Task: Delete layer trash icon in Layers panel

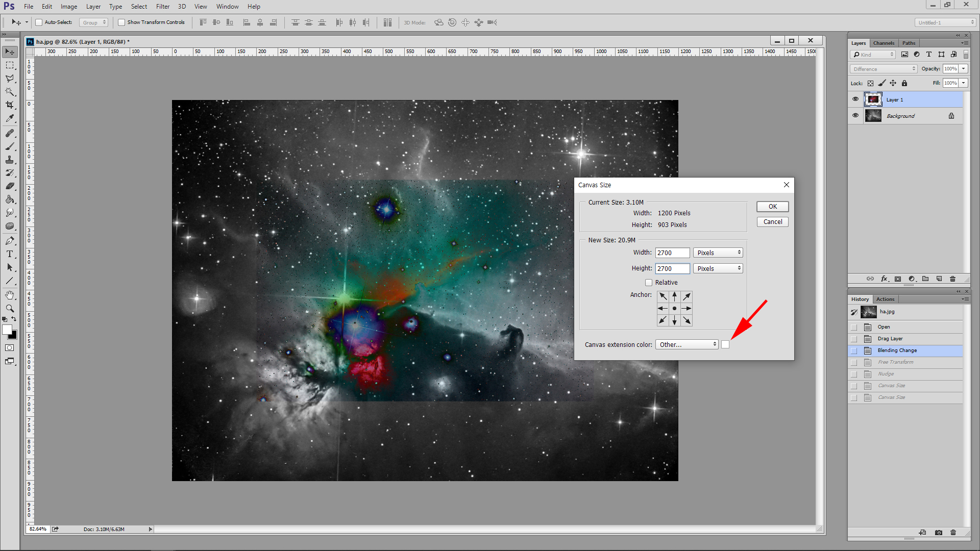Action: click(x=952, y=279)
